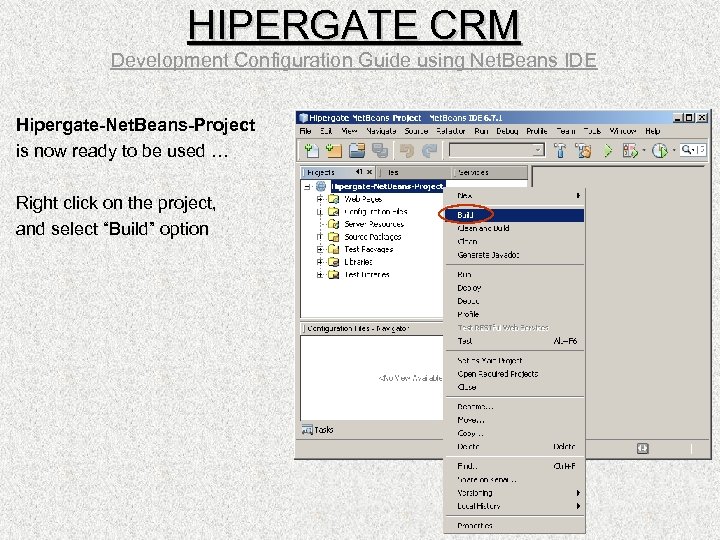Image resolution: width=720 pixels, height=540 pixels.
Task: Choose Find... in the context menu
Action: click(515, 466)
